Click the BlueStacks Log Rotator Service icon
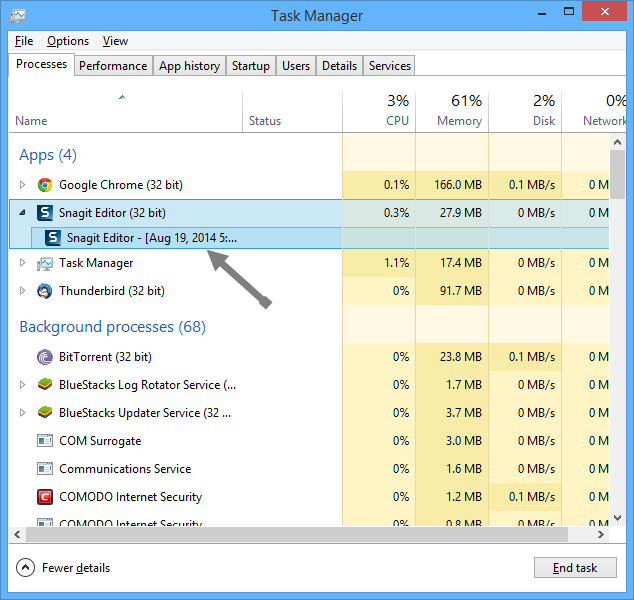The width and height of the screenshot is (634, 600). pos(45,385)
